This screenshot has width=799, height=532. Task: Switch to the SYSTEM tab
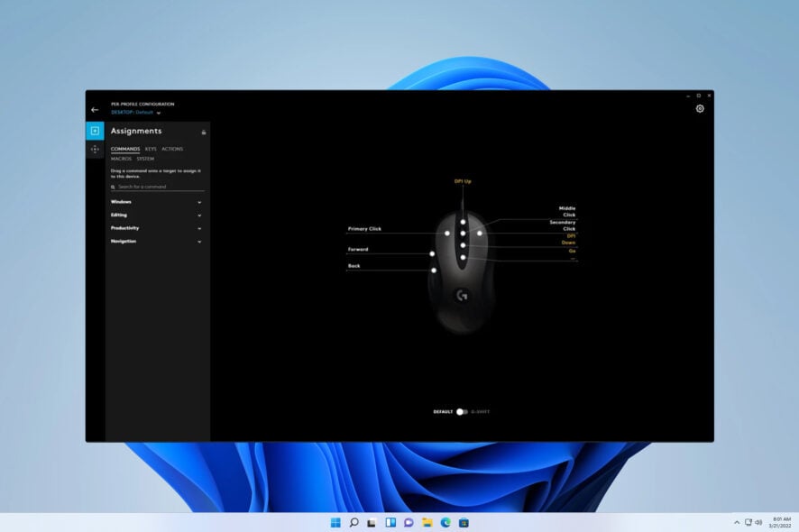pos(145,159)
